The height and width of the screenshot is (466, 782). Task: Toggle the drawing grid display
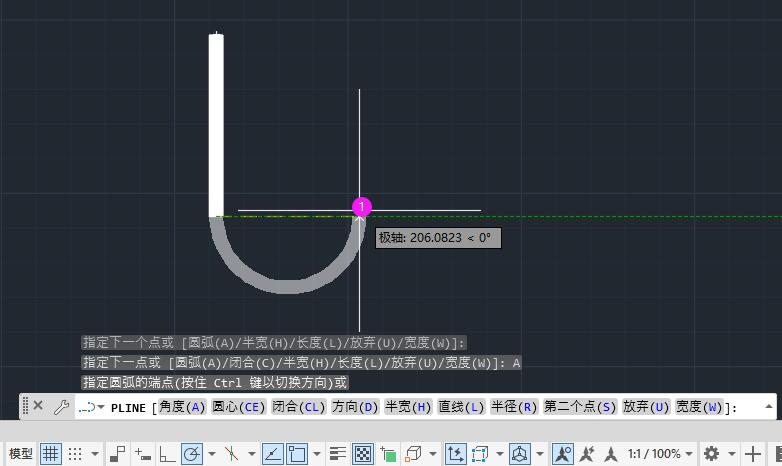[x=50, y=454]
